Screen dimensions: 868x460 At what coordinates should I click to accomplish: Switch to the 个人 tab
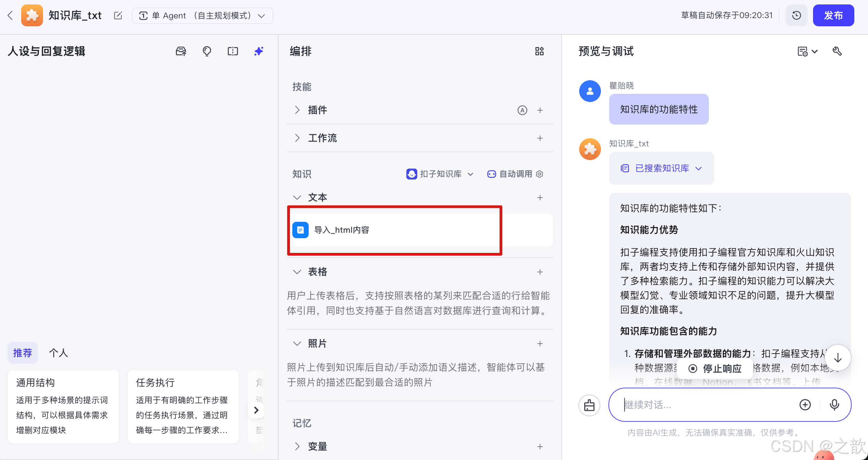coord(59,353)
